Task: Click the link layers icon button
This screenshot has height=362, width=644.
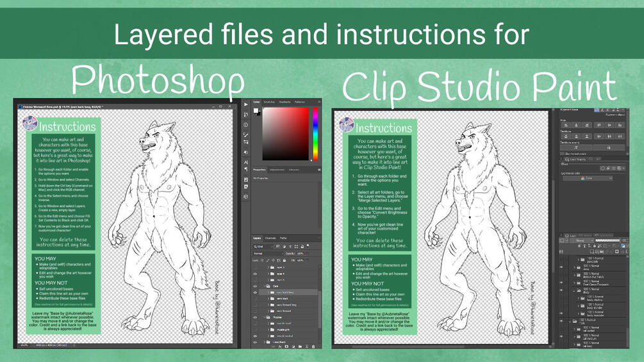Action: [273, 347]
